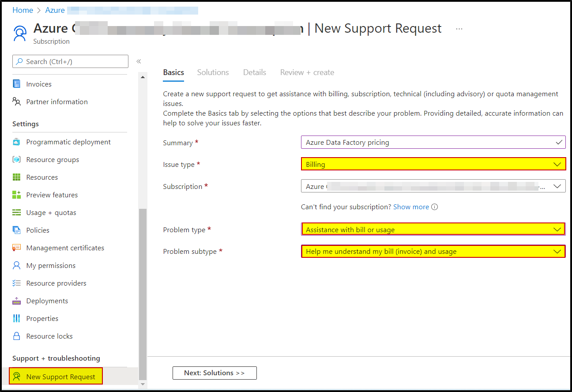Click the subscription icon beside page title
This screenshot has height=392, width=572.
(20, 33)
